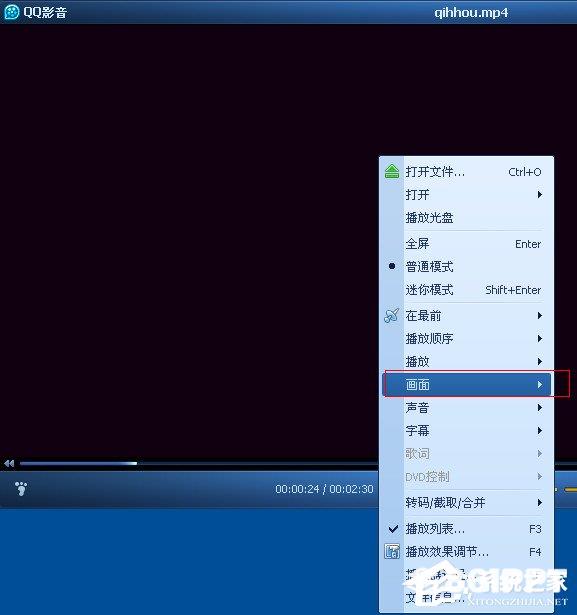Click the video progress bar
This screenshot has height=615, width=577.
198,464
